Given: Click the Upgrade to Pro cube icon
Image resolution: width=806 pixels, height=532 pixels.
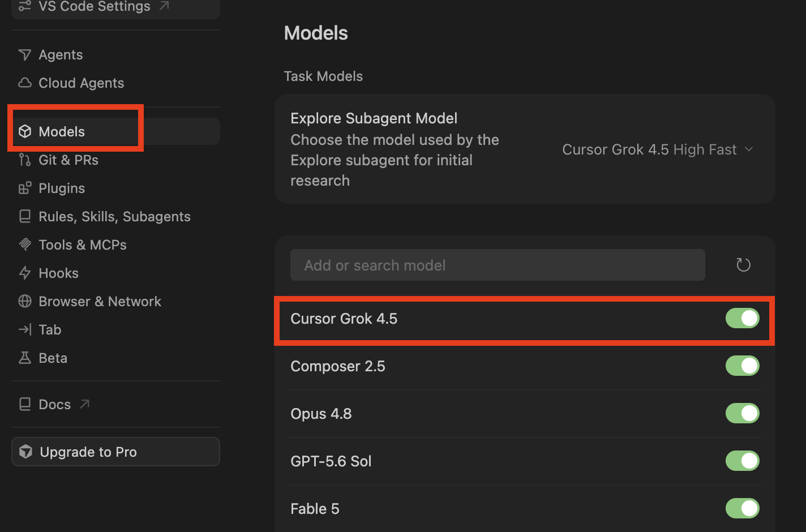Looking at the screenshot, I should (26, 452).
